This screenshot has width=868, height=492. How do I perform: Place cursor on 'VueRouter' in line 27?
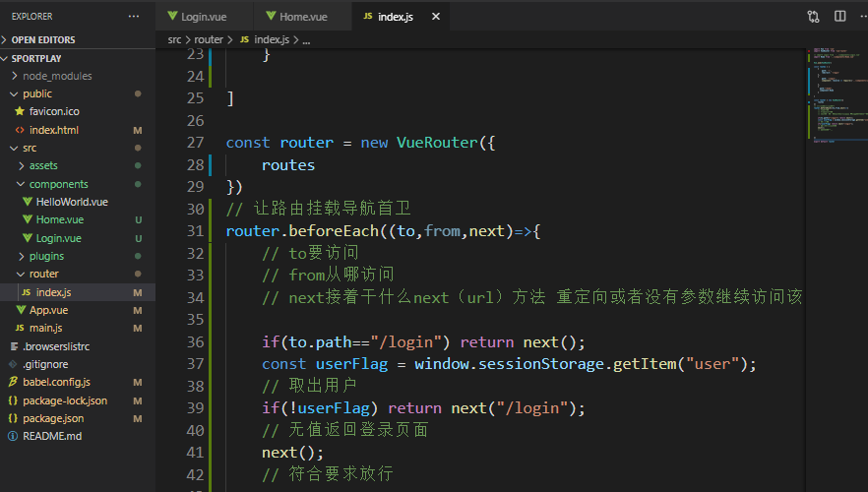click(437, 143)
